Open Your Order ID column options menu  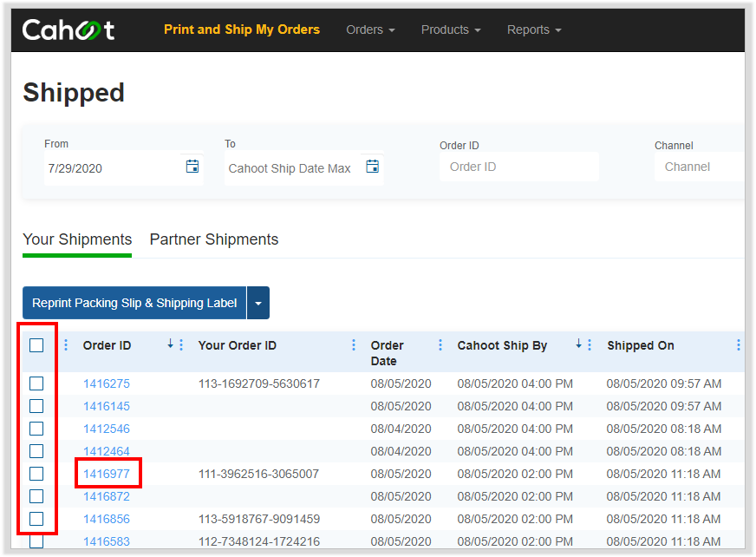coord(354,345)
